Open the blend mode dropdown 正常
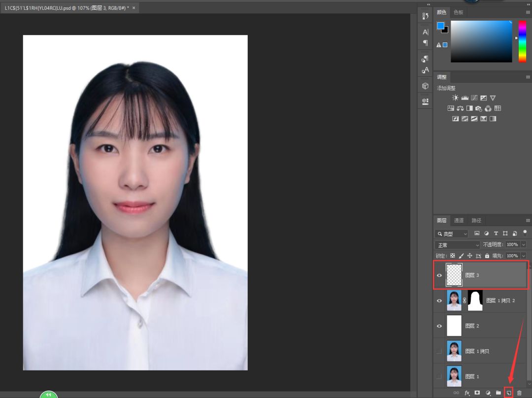The image size is (532, 398). tap(458, 245)
